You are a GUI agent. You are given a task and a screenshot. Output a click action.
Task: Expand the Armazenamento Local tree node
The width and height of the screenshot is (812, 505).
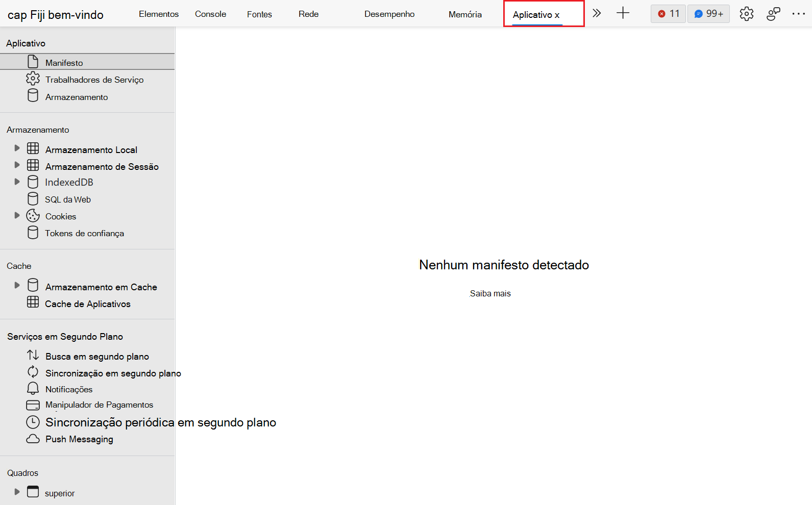pyautogui.click(x=17, y=148)
